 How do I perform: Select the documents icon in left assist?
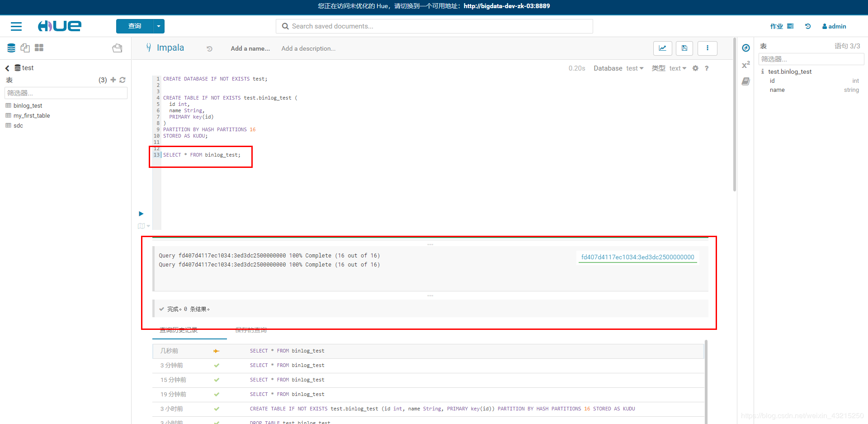pyautogui.click(x=25, y=48)
